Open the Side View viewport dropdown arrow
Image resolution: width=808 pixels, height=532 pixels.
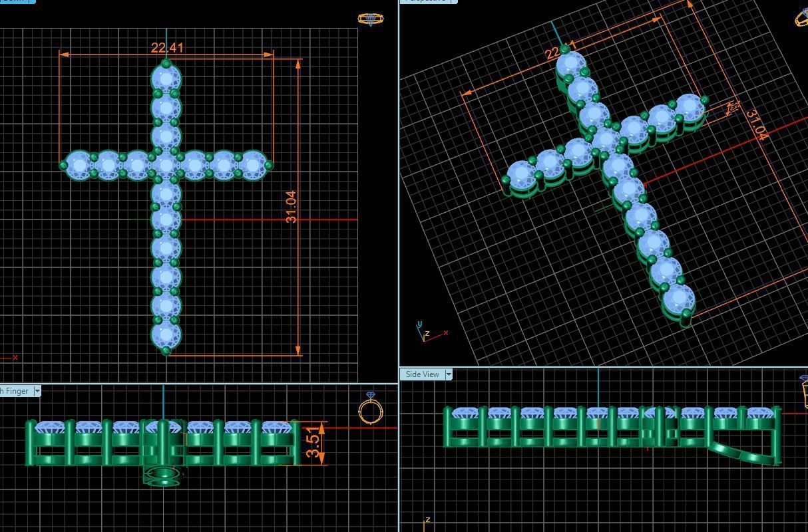click(449, 374)
